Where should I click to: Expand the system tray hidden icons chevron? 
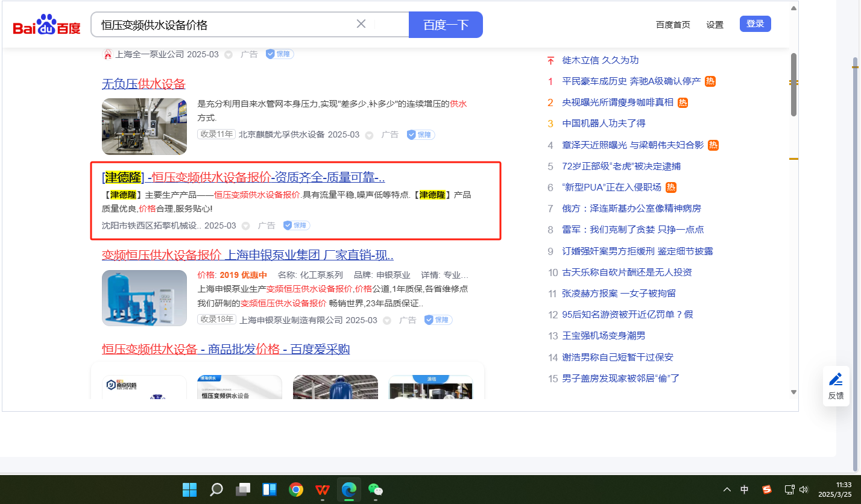click(x=727, y=489)
